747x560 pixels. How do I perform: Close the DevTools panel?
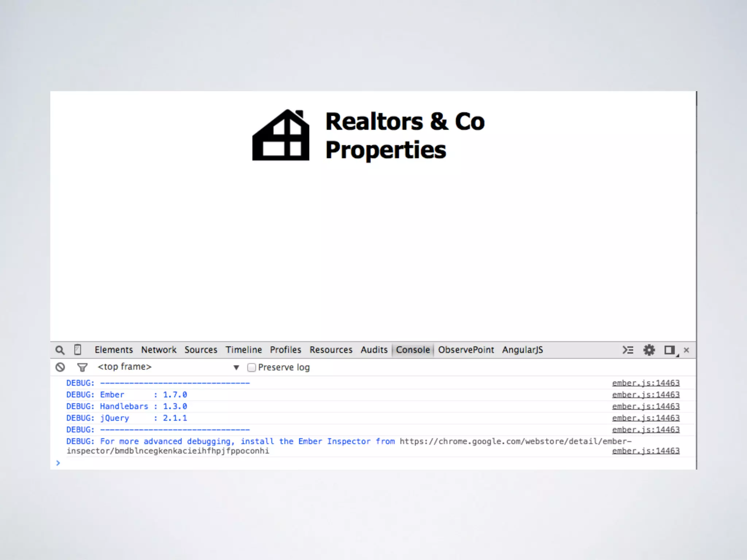[686, 350]
